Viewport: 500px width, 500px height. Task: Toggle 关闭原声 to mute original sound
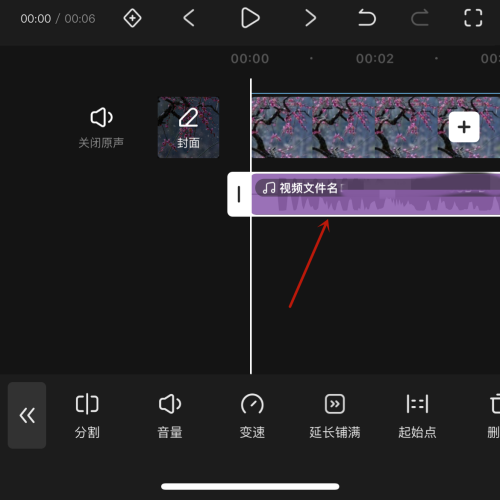[101, 127]
